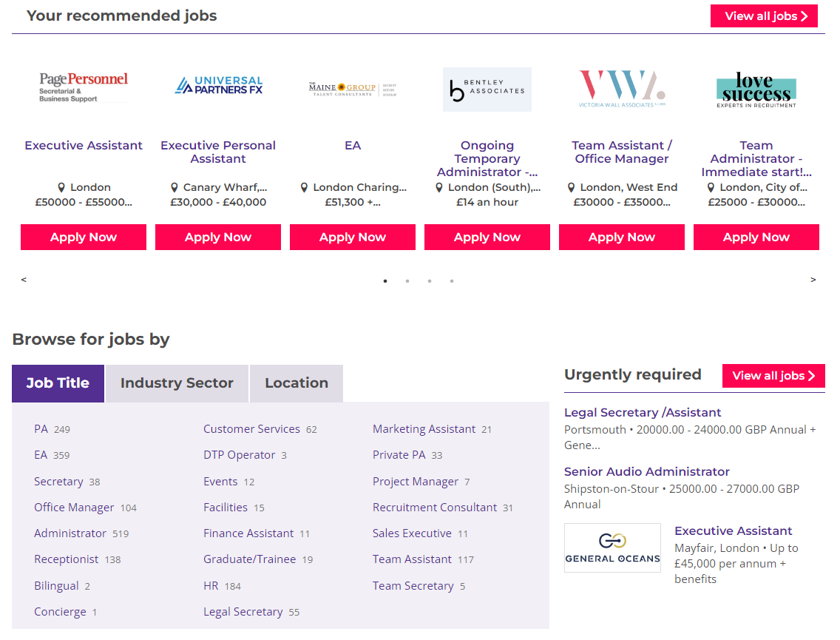The height and width of the screenshot is (640, 840).
Task: Click the Bentley Associates logo
Action: pos(487,90)
